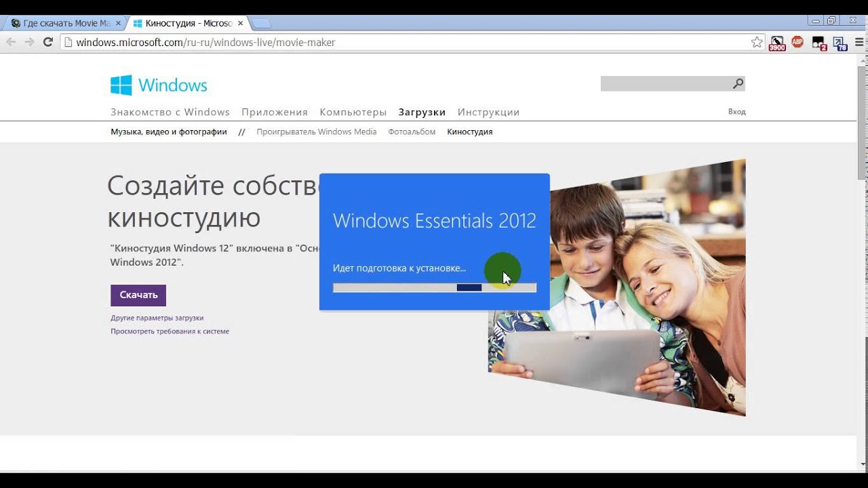Image resolution: width=868 pixels, height=488 pixels.
Task: Open the Chrome menu hamburger icon
Action: [x=859, y=42]
